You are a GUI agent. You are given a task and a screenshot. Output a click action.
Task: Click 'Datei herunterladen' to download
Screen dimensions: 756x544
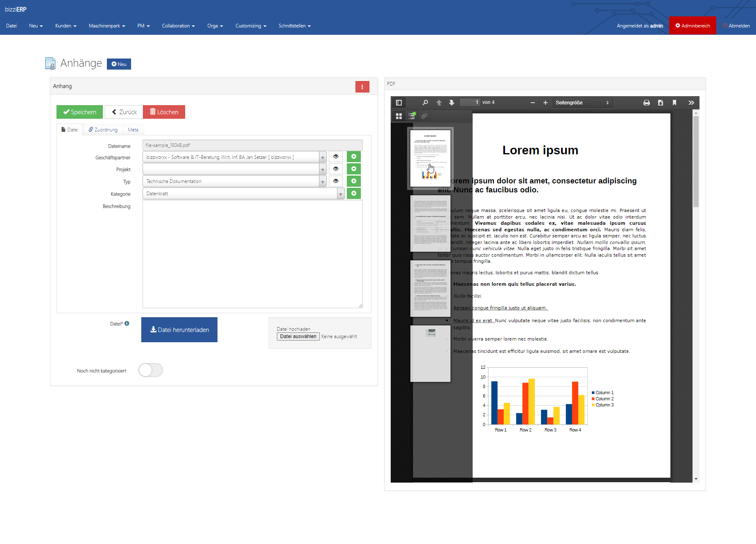(179, 330)
